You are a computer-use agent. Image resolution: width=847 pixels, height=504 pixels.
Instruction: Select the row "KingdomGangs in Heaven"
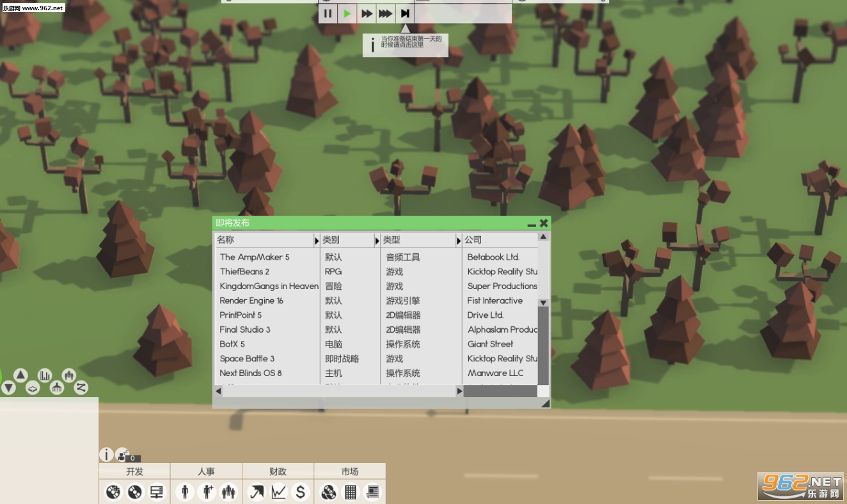pyautogui.click(x=376, y=286)
